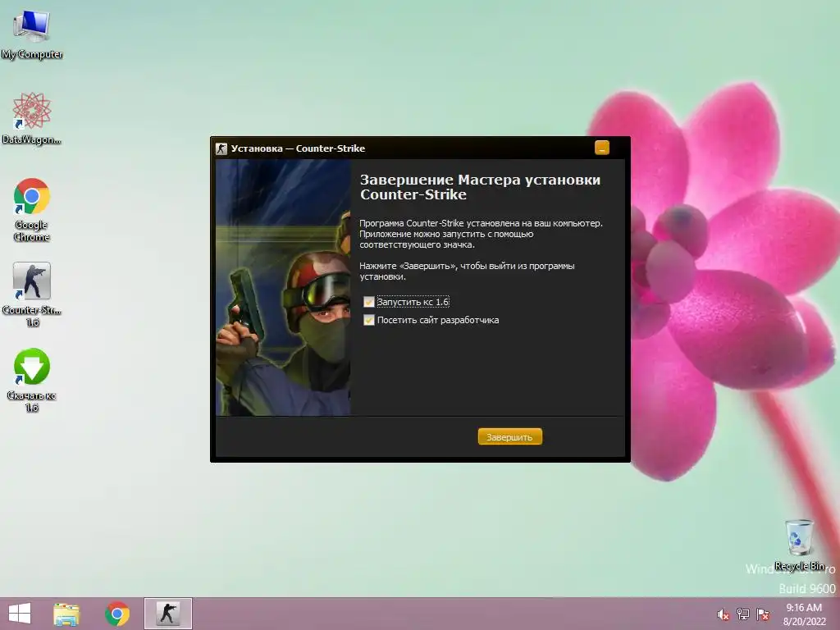Select the Google Chrome desktop shortcut
Viewport: 840px width, 630px height.
tap(32, 210)
